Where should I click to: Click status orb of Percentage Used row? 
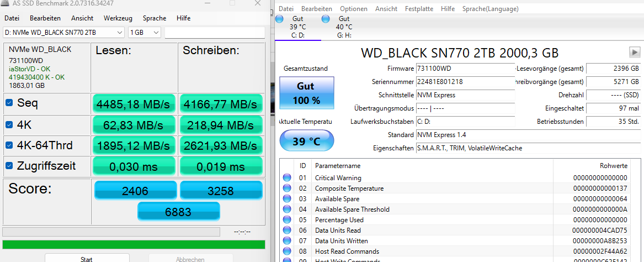coord(286,219)
